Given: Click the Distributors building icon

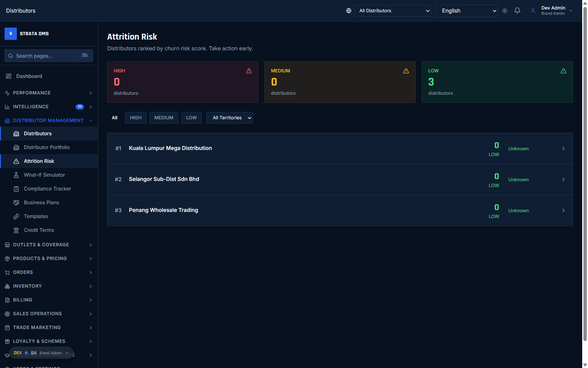Looking at the screenshot, I should (x=16, y=133).
